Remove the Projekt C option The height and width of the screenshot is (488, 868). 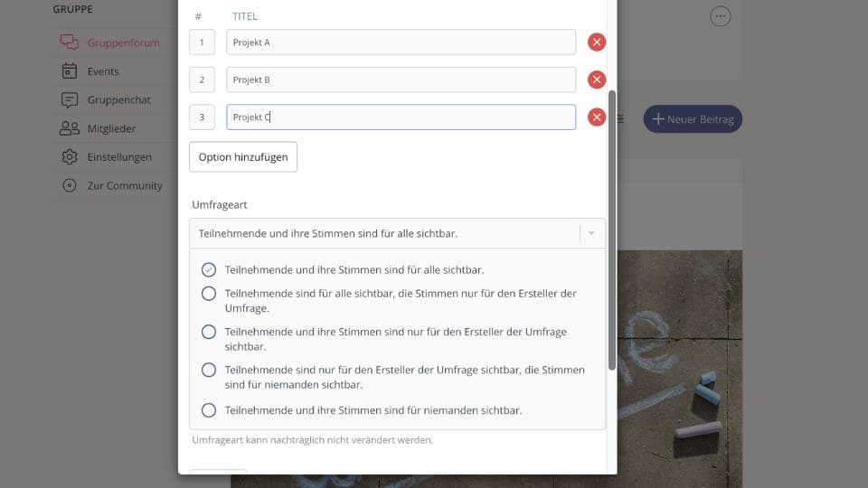click(x=596, y=117)
